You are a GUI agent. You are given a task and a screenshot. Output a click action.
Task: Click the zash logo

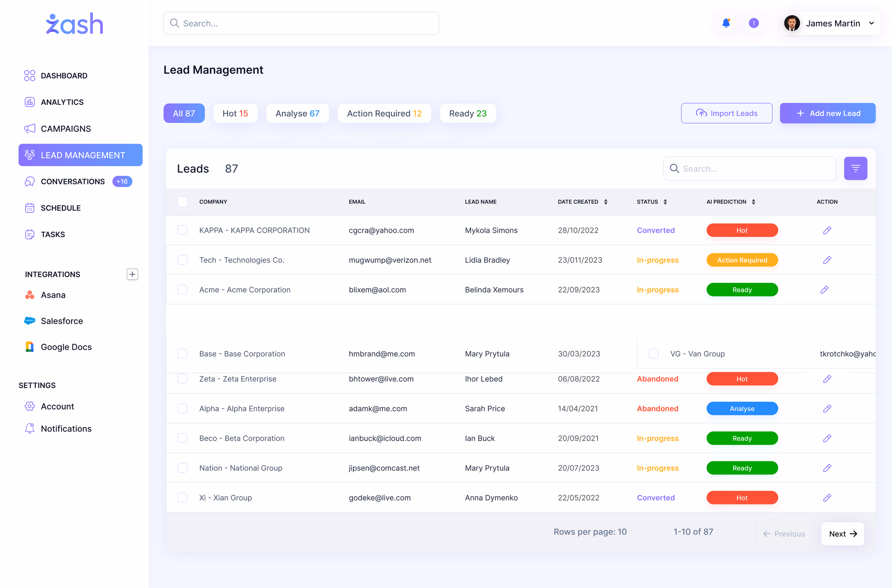[x=74, y=24]
